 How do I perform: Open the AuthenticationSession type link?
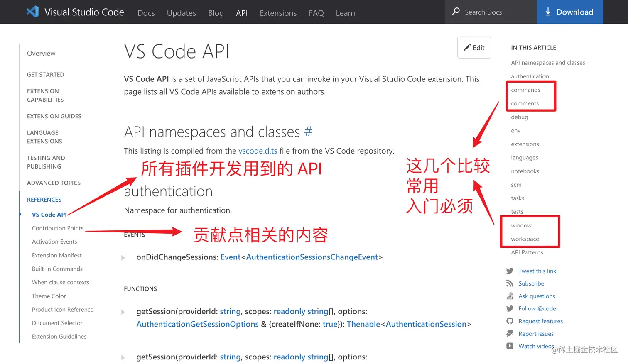(426, 324)
